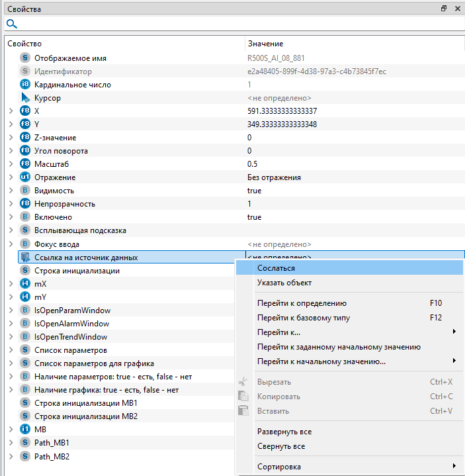Expand the X property row

click(x=11, y=111)
